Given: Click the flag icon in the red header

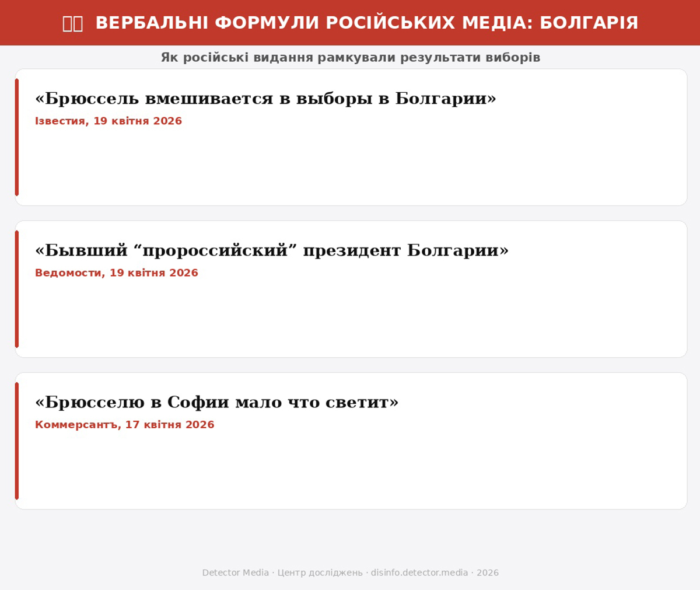Looking at the screenshot, I should click(x=73, y=23).
